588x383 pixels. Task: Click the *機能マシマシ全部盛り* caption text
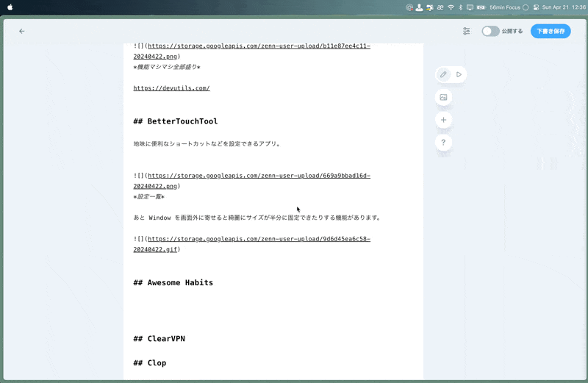pos(167,67)
